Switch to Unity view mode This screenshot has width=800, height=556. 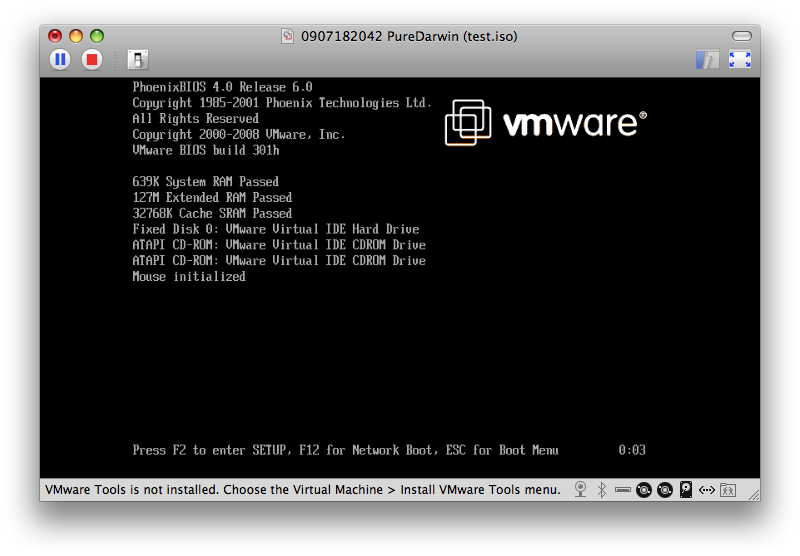point(708,60)
